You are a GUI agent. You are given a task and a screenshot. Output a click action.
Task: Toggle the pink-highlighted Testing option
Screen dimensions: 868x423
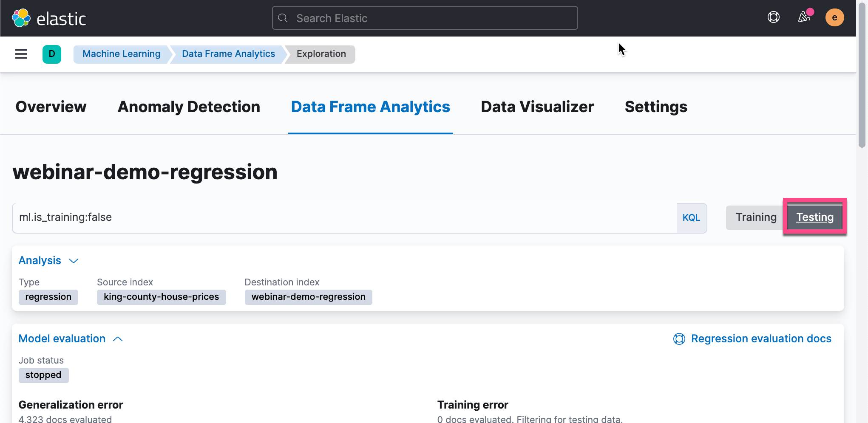point(814,217)
